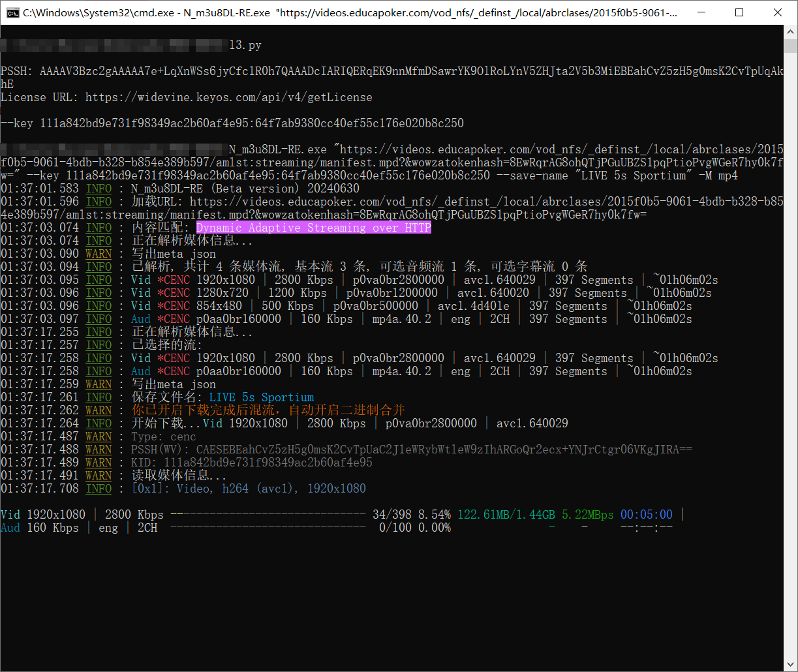798x672 pixels.
Task: Click the scrollbar up arrow
Action: [790, 31]
